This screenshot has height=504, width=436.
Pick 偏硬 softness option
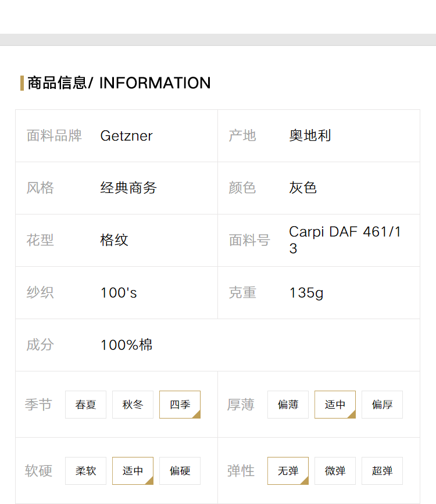(x=180, y=471)
